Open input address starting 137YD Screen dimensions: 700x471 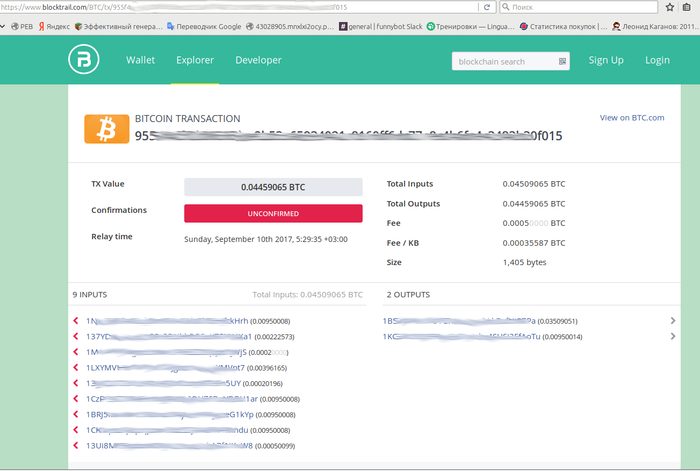(x=169, y=336)
